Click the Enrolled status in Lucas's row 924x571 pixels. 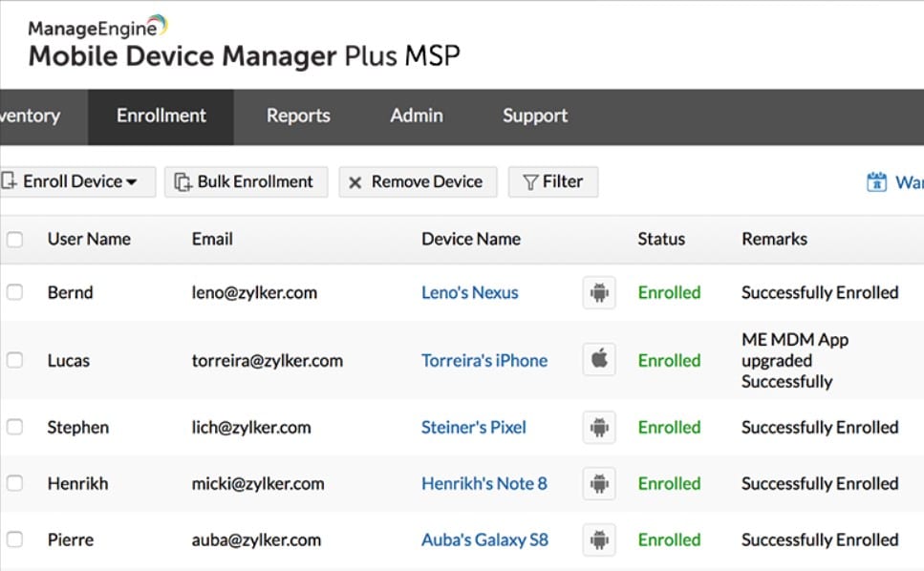tap(670, 360)
